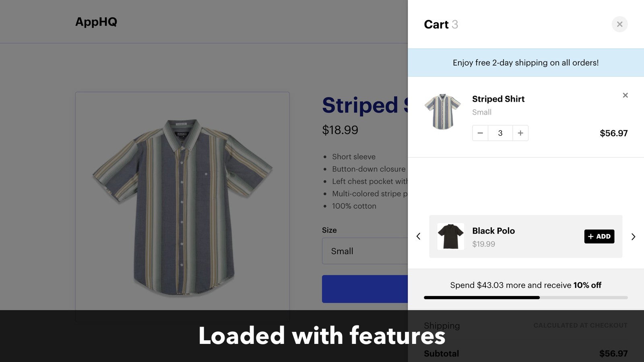Click the Striped Shirt title in cart

[498, 99]
